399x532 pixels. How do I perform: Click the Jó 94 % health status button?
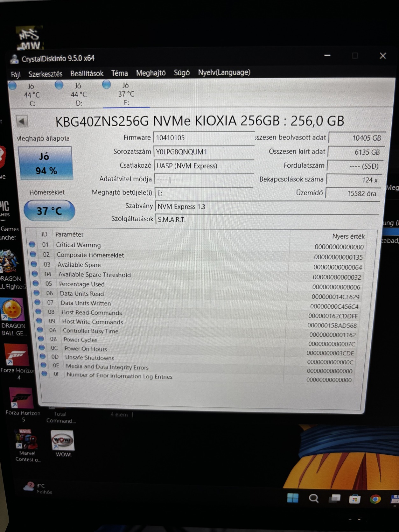coord(45,163)
